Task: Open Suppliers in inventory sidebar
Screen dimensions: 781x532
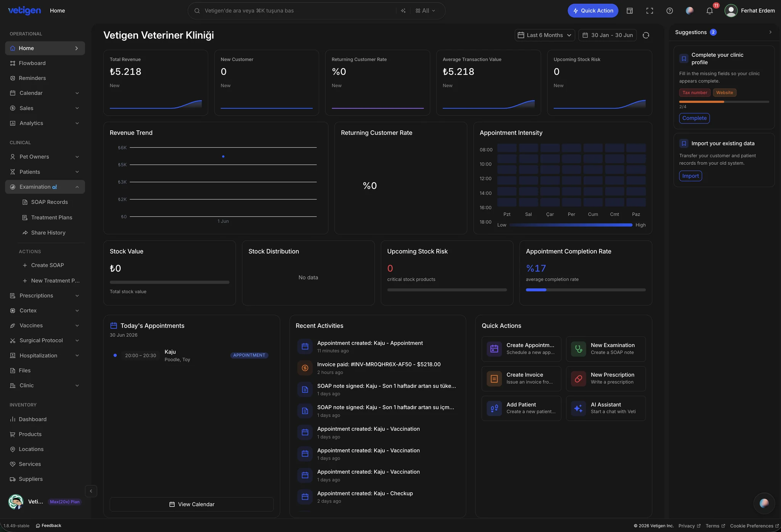Action: coord(45,479)
